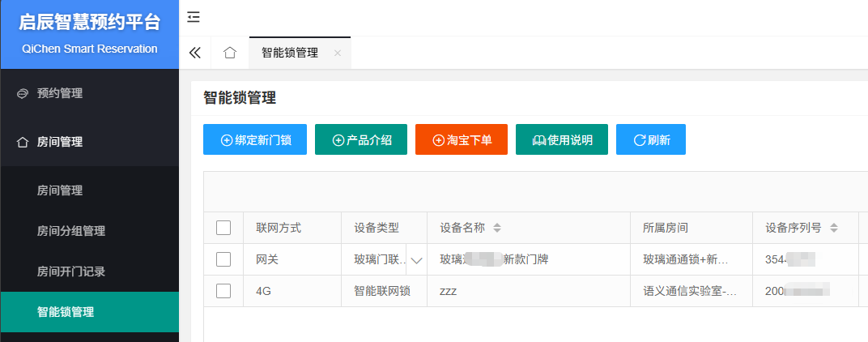Check the 网关 row checkbox

223,259
